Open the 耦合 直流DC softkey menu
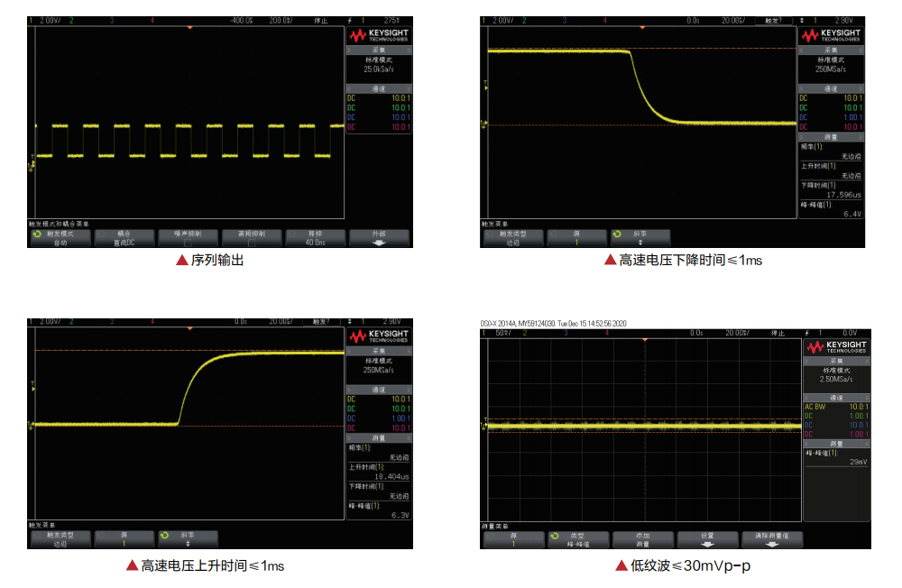902x588 pixels. 124,238
